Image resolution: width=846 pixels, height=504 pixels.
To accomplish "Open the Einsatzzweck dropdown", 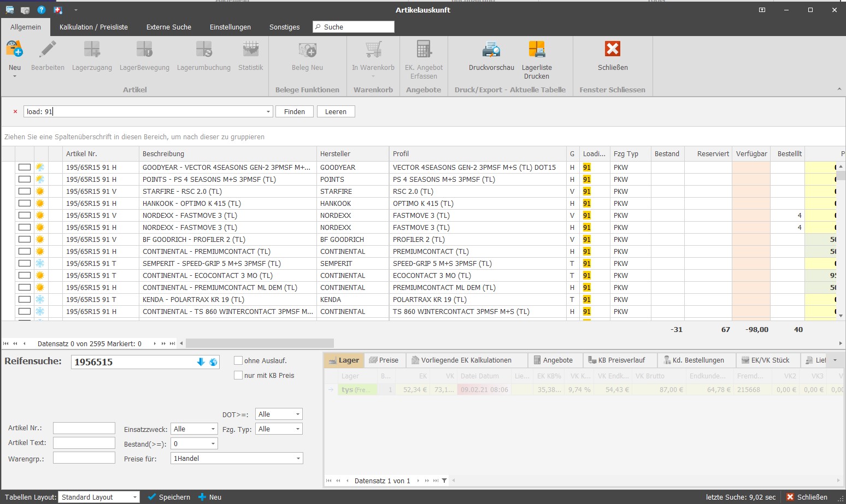I will [213, 429].
